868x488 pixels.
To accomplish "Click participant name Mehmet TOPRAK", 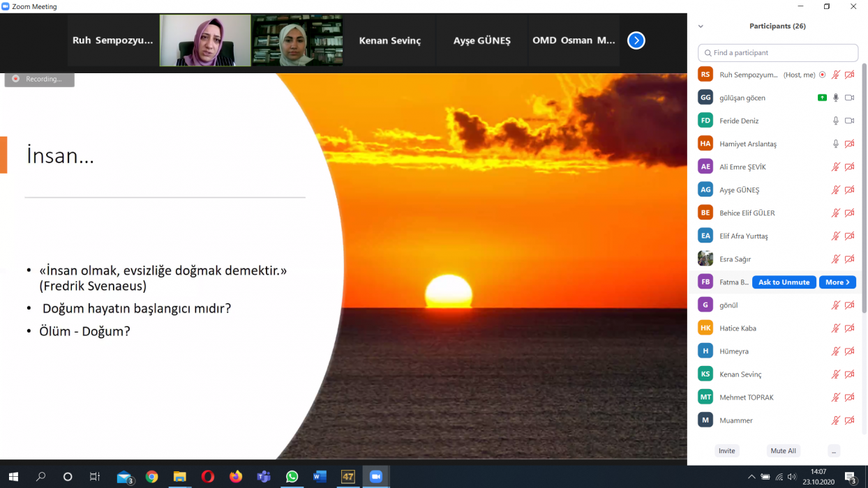I will [747, 397].
